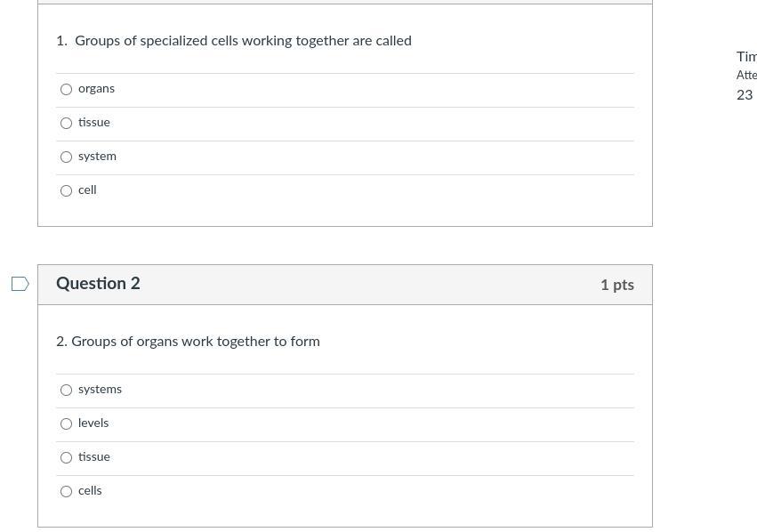Click the cut-off 'Tim' text in the sidebar
Image resolution: width=757 pixels, height=532 pixels.
click(746, 57)
